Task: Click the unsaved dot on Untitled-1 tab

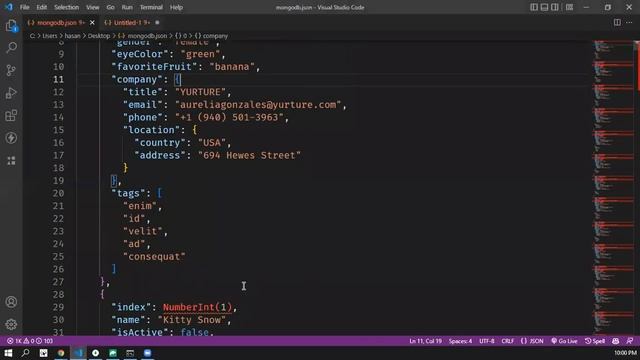Action: [157, 23]
